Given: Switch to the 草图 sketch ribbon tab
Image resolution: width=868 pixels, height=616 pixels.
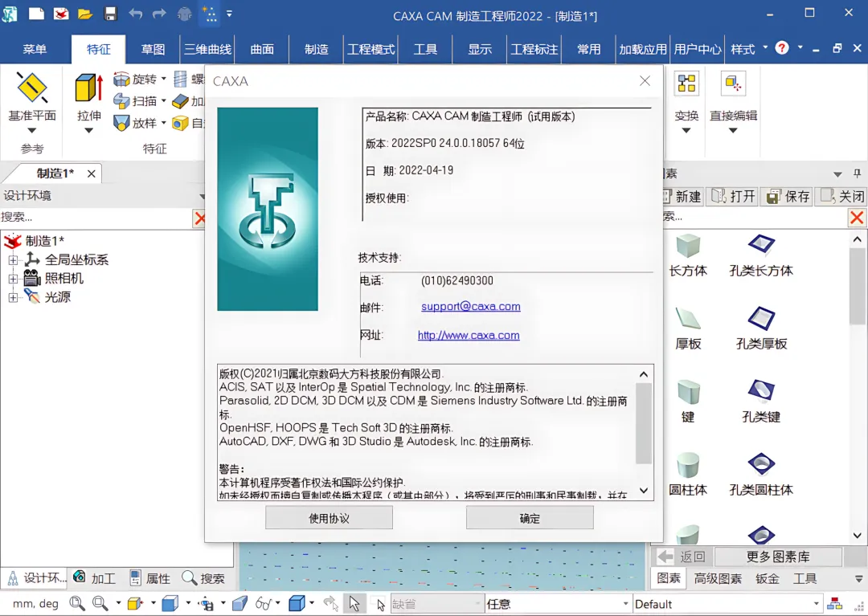Looking at the screenshot, I should point(153,49).
